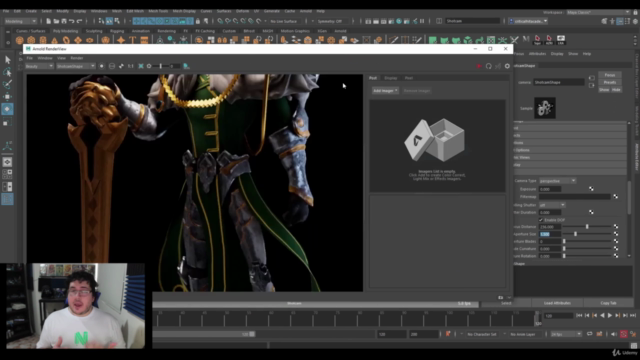Open the File menu in Arnold RenderView

click(29, 58)
